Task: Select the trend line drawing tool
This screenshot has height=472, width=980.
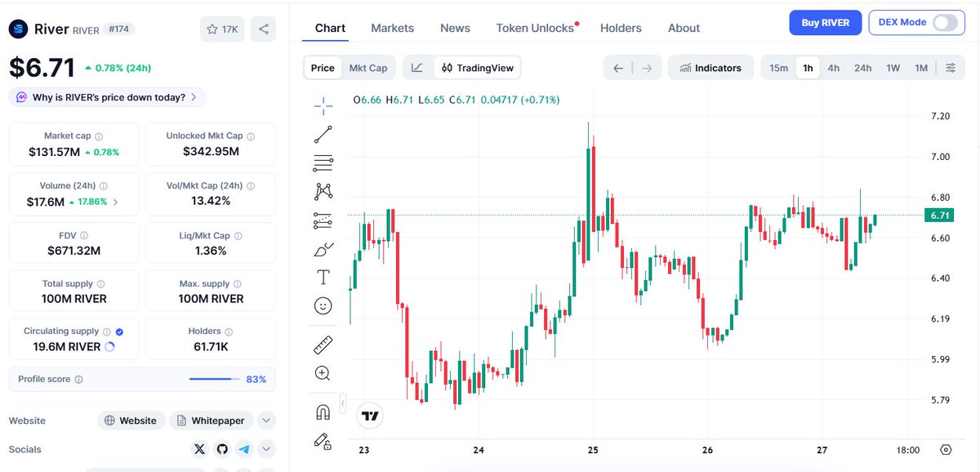Action: click(323, 135)
